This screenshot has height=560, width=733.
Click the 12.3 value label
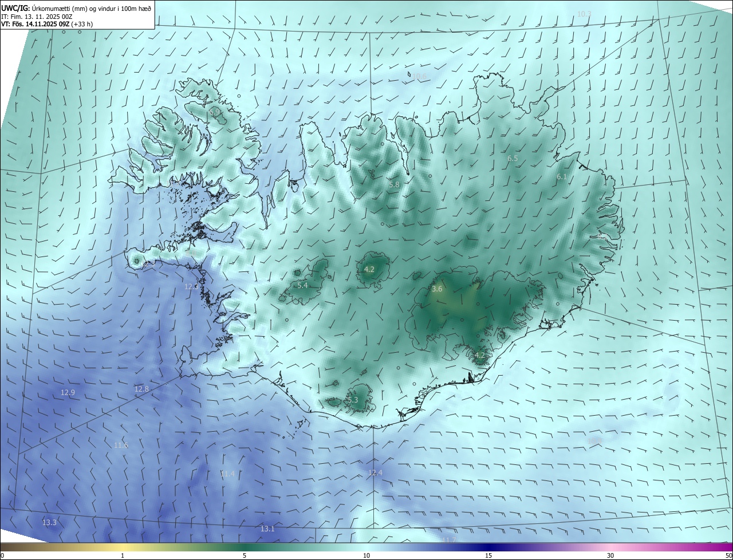(x=191, y=287)
